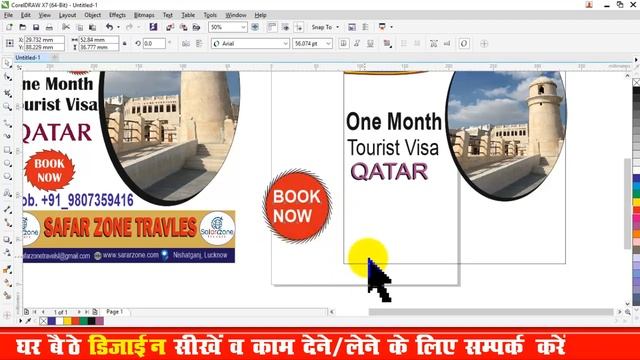Click the Export icon in the toolbar
This screenshot has width=640, height=360.
pyautogui.click(x=183, y=27)
